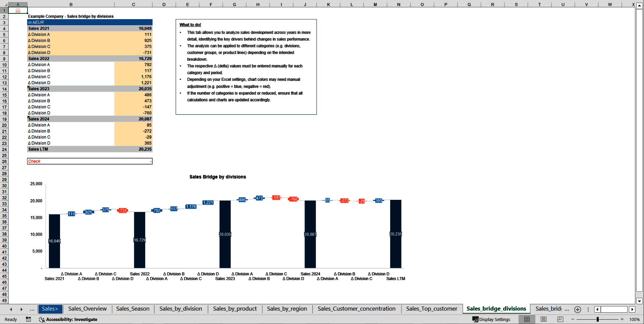The height and width of the screenshot is (324, 644).
Task: Start a macro recording from the status bar
Action: (28, 319)
